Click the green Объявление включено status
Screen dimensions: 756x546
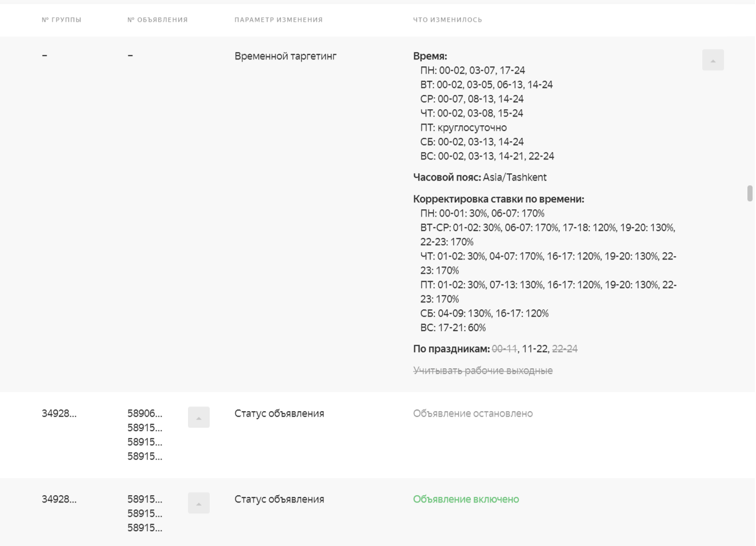pos(466,499)
